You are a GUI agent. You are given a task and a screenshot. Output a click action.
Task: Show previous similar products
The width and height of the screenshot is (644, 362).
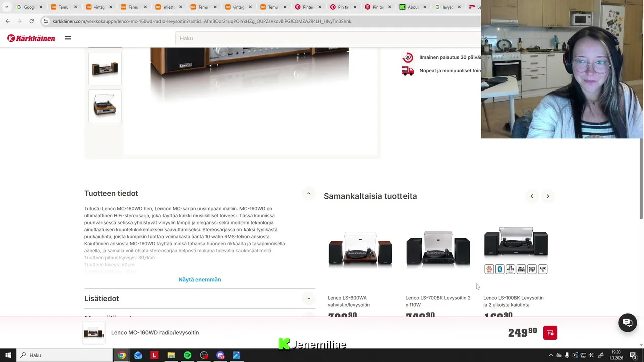(x=532, y=196)
